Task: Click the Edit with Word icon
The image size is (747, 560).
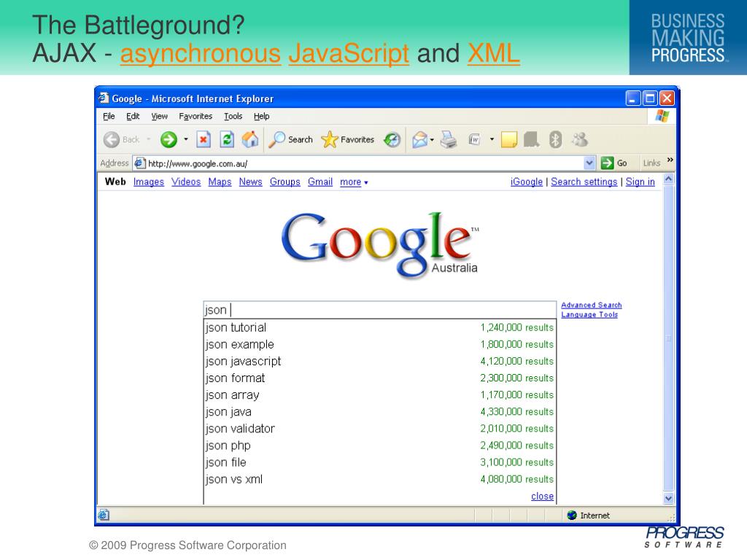Action: (x=474, y=139)
